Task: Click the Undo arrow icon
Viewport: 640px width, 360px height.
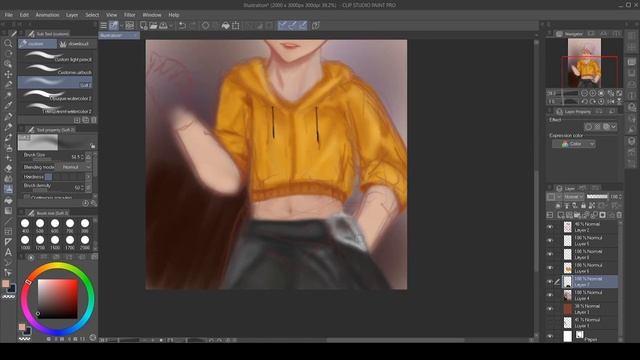Action: 182,26
